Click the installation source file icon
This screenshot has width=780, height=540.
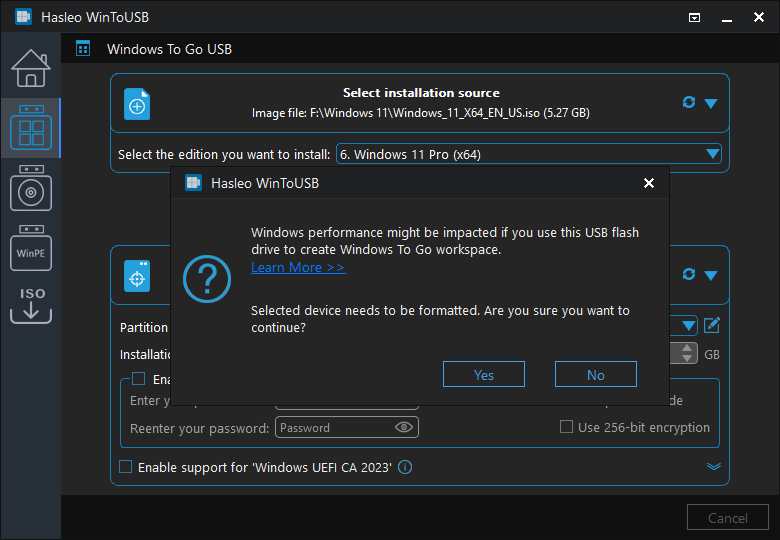pyautogui.click(x=137, y=104)
